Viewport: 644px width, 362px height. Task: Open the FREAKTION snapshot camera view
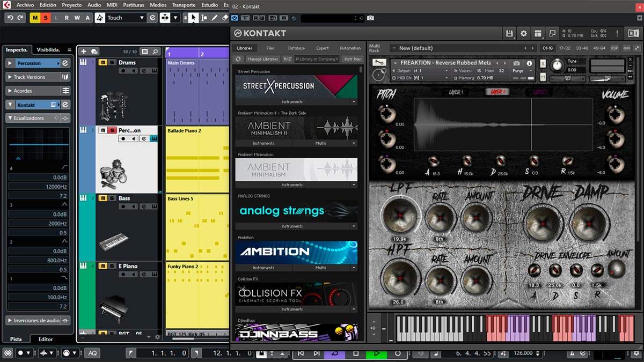[516, 63]
